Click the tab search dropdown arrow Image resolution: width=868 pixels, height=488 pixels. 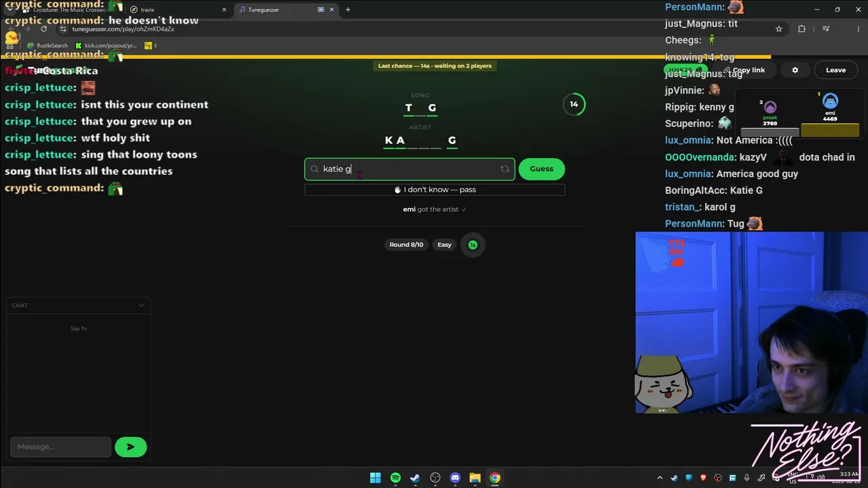tap(9, 9)
